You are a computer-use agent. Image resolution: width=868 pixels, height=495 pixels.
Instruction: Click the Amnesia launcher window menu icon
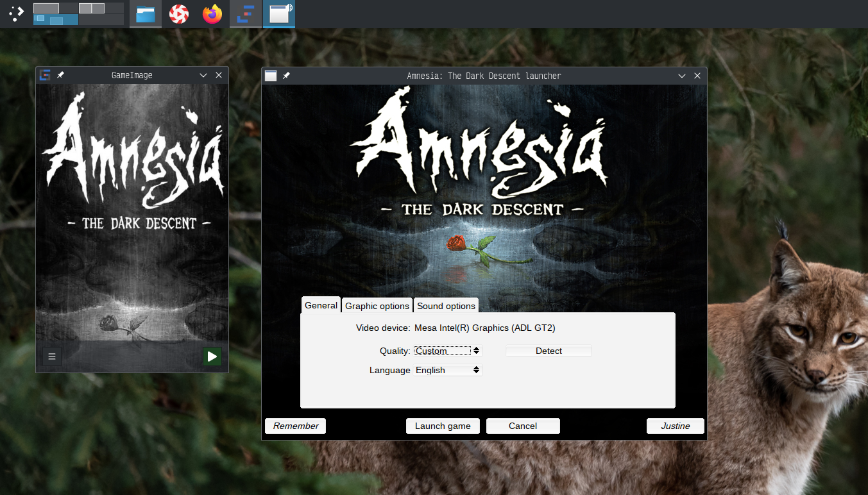point(271,76)
